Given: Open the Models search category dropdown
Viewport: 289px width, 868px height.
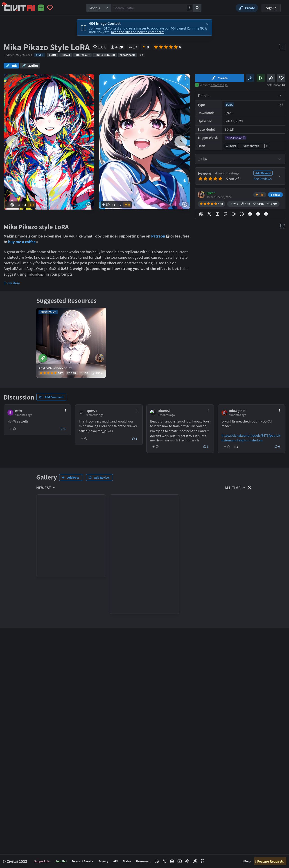Looking at the screenshot, I should tap(99, 8).
